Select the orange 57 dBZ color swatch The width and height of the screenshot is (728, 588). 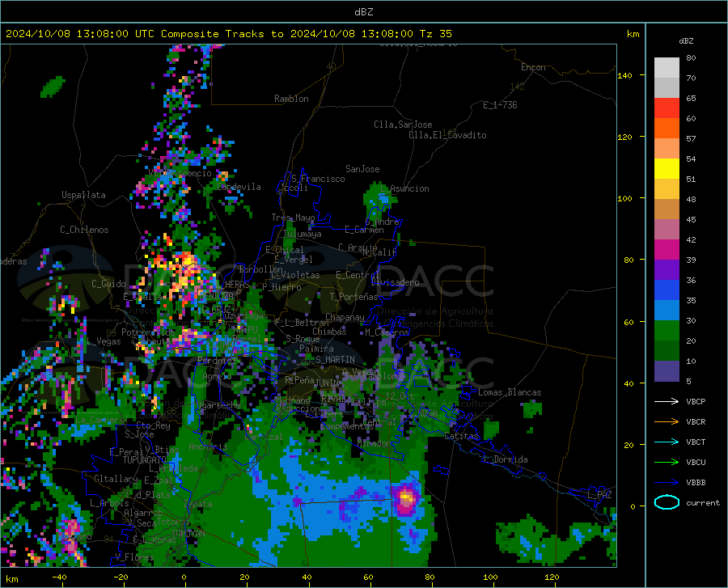point(667,129)
